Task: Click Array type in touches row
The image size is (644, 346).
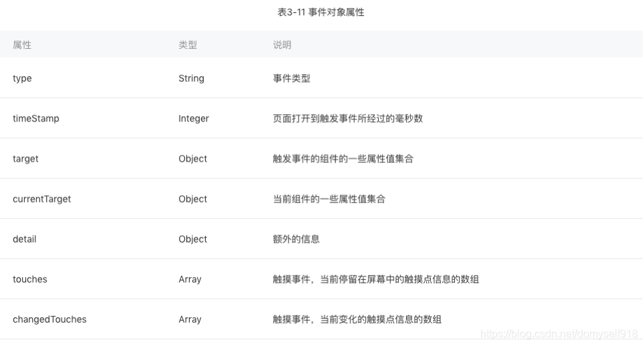Action: click(x=190, y=279)
